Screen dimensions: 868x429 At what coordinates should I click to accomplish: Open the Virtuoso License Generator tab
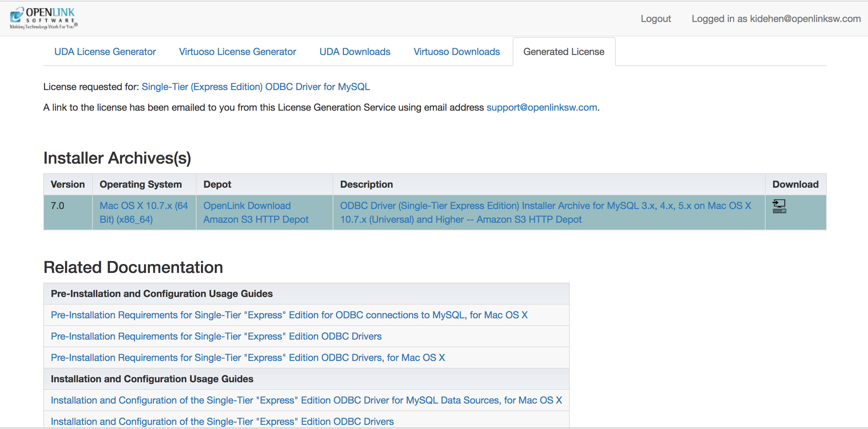(x=237, y=52)
